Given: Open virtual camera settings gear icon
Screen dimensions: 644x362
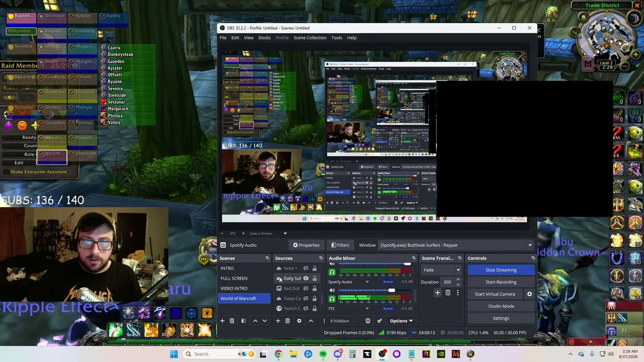Looking at the screenshot, I should coord(529,294).
